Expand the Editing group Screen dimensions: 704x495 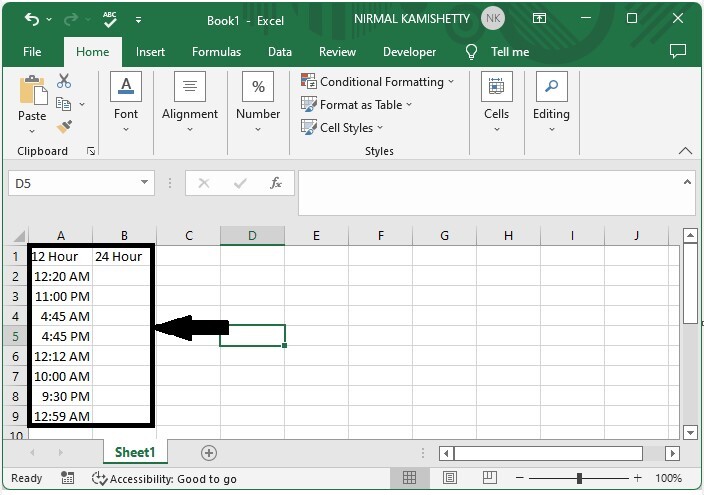tap(551, 102)
